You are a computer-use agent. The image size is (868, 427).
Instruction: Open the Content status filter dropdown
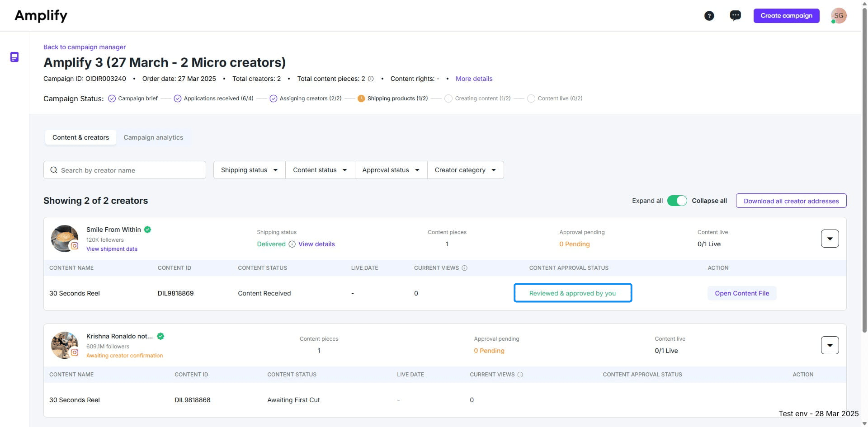tap(320, 170)
